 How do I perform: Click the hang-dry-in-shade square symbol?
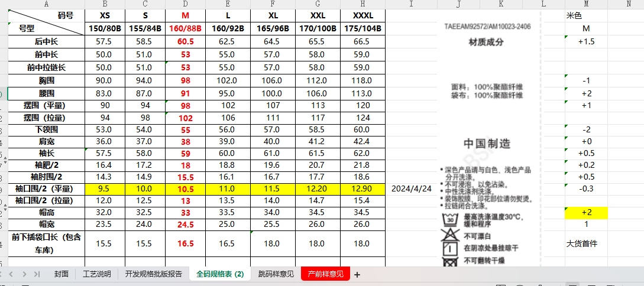click(451, 248)
